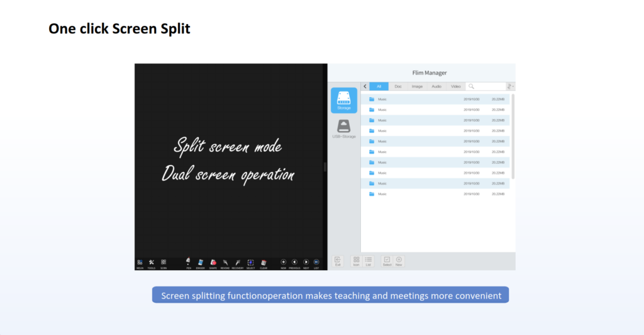
Task: Pick the Eraser tool
Action: coord(201,262)
